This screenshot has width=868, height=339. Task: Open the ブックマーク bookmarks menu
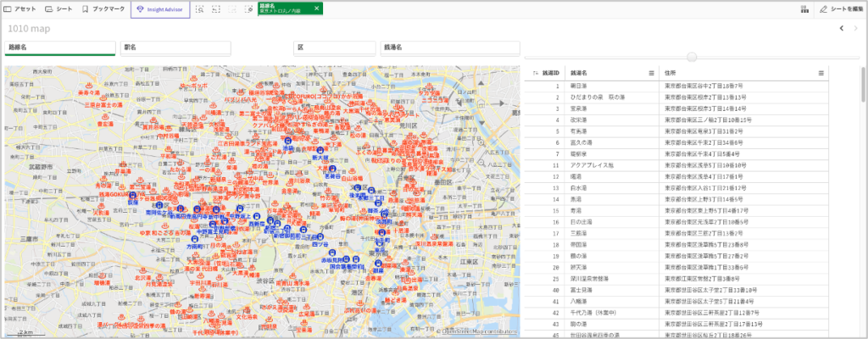coord(103,8)
